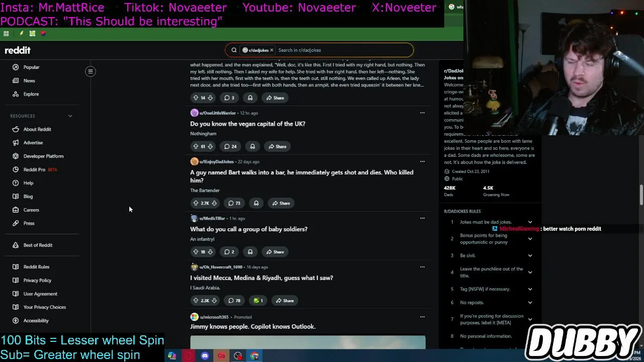Open u/MedicTillar profile
The image size is (644, 362).
(212, 219)
